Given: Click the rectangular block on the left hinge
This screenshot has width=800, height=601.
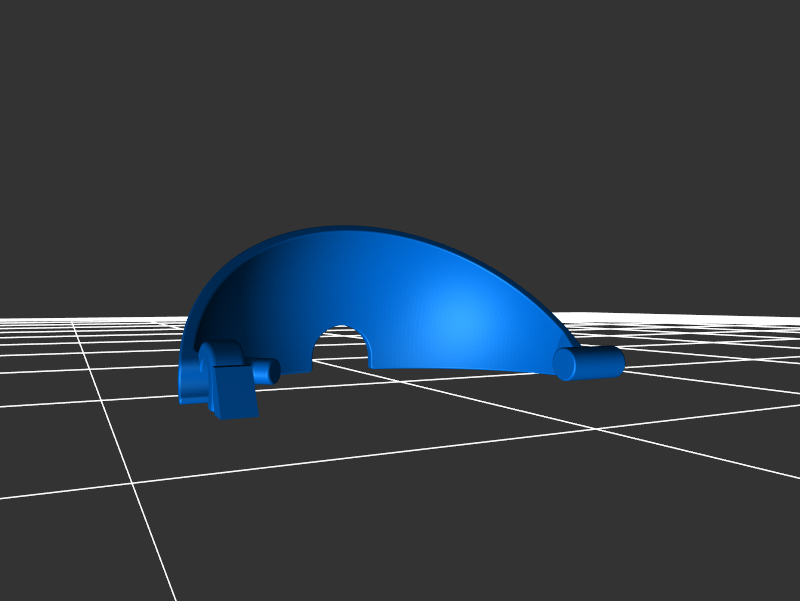Looking at the screenshot, I should coord(233,392).
